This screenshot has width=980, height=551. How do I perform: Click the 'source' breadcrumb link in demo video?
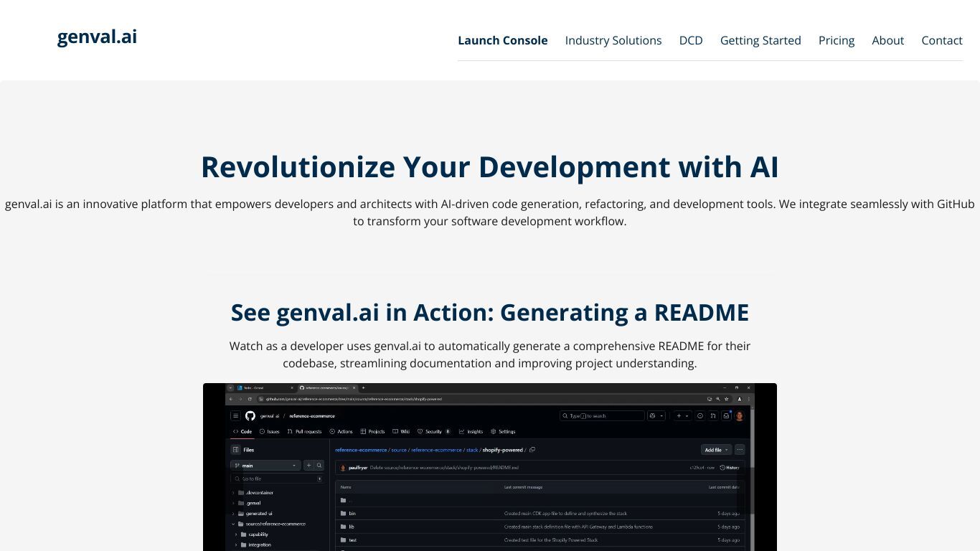399,450
